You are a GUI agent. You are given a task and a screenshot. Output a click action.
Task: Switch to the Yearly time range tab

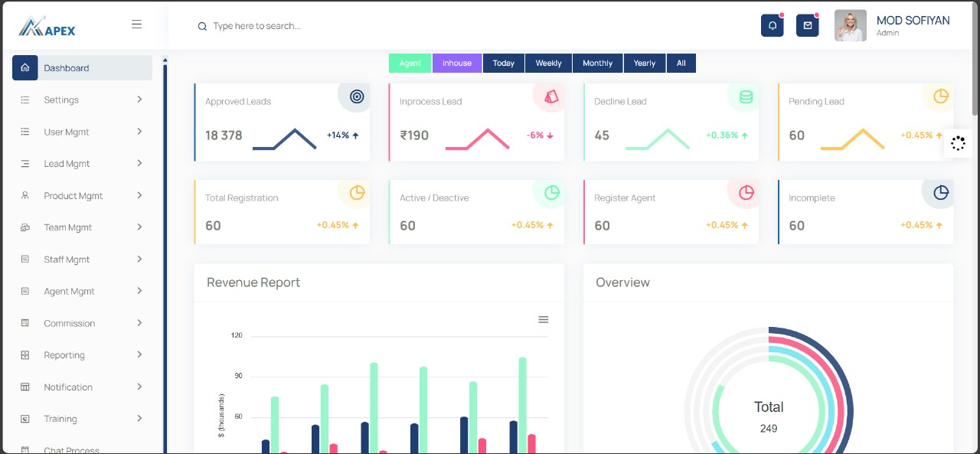click(x=645, y=64)
